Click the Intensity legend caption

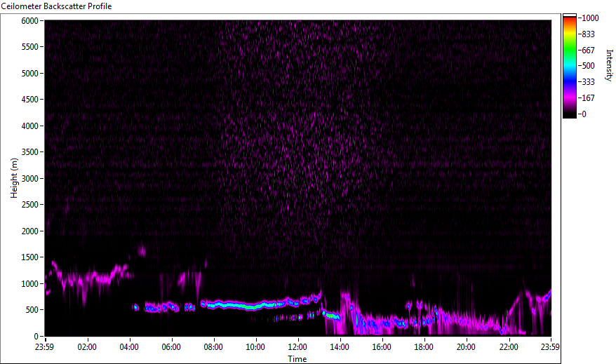(609, 65)
